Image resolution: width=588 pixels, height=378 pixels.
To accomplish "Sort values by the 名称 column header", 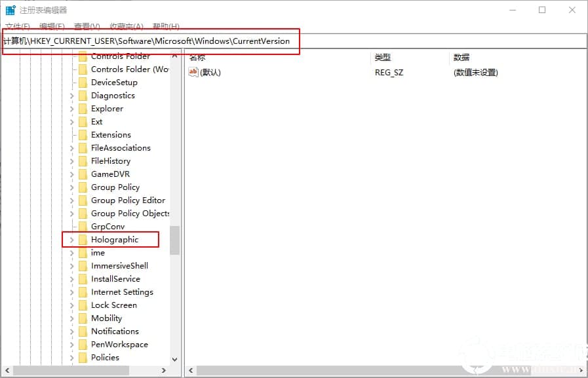I will tap(197, 57).
